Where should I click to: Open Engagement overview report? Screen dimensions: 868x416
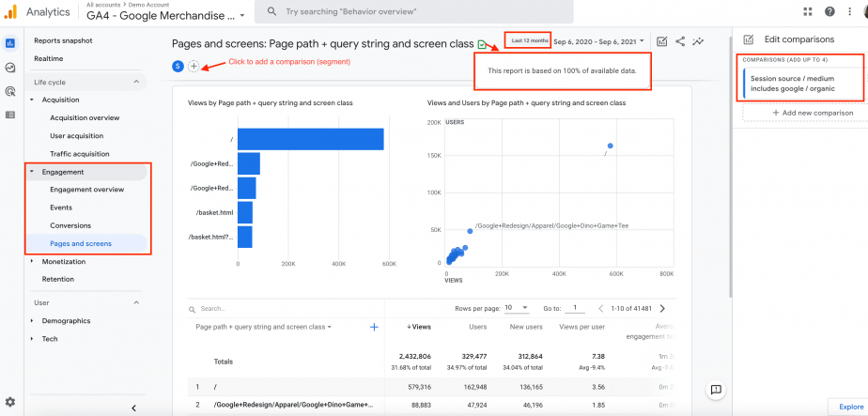(87, 189)
